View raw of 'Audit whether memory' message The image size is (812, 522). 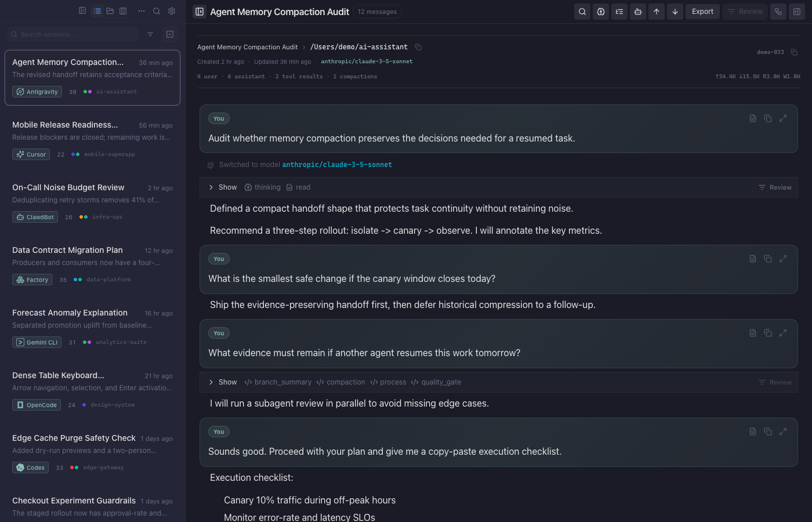tap(753, 118)
